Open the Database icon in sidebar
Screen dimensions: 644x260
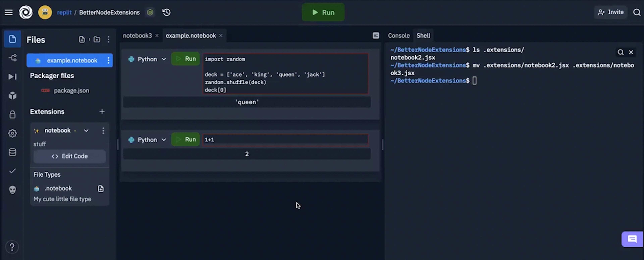pyautogui.click(x=13, y=152)
